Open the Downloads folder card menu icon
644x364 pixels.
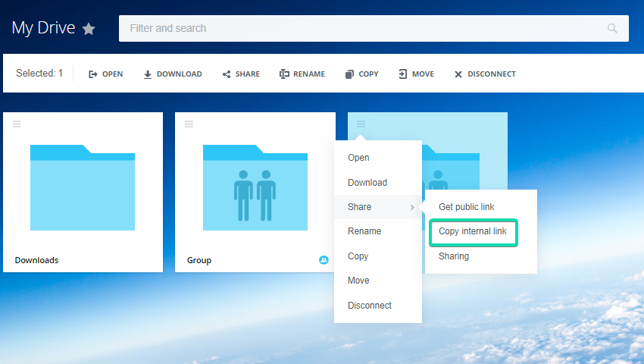point(17,124)
